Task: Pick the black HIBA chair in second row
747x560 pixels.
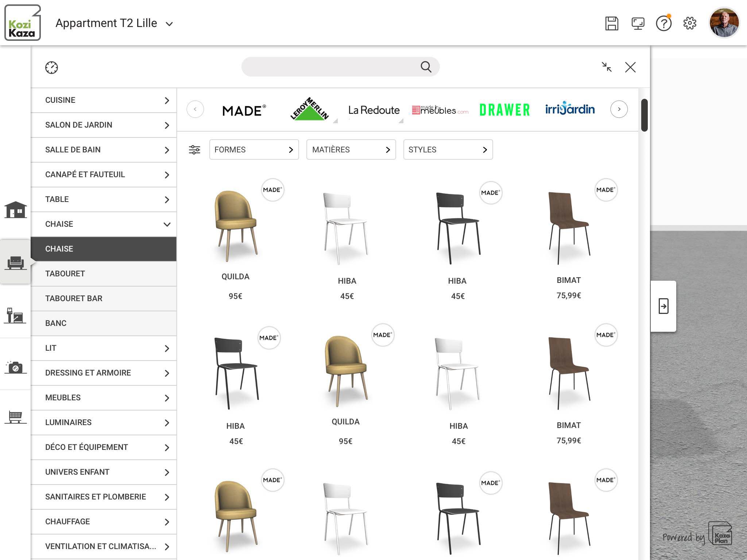Action: [236, 373]
